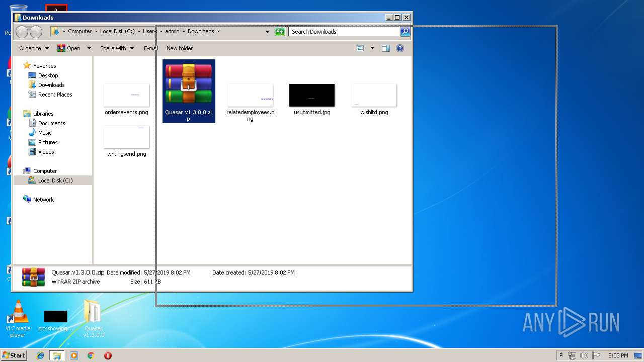Launch Google Chrome from taskbar
The width and height of the screenshot is (644, 362).
91,355
